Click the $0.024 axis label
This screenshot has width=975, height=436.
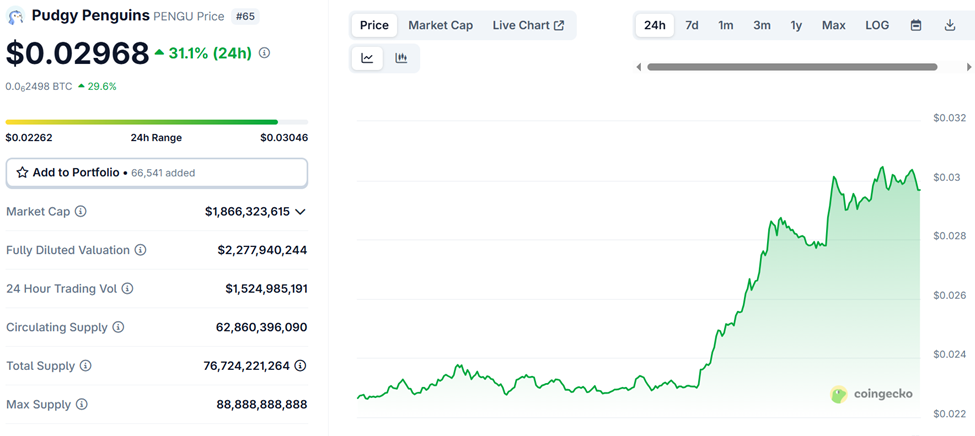pyautogui.click(x=950, y=355)
